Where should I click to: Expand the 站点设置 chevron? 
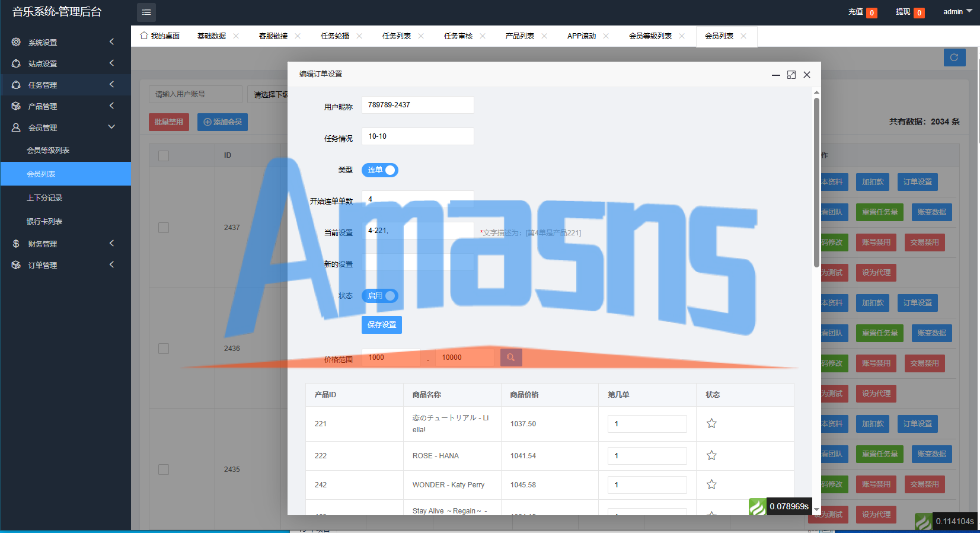point(111,63)
